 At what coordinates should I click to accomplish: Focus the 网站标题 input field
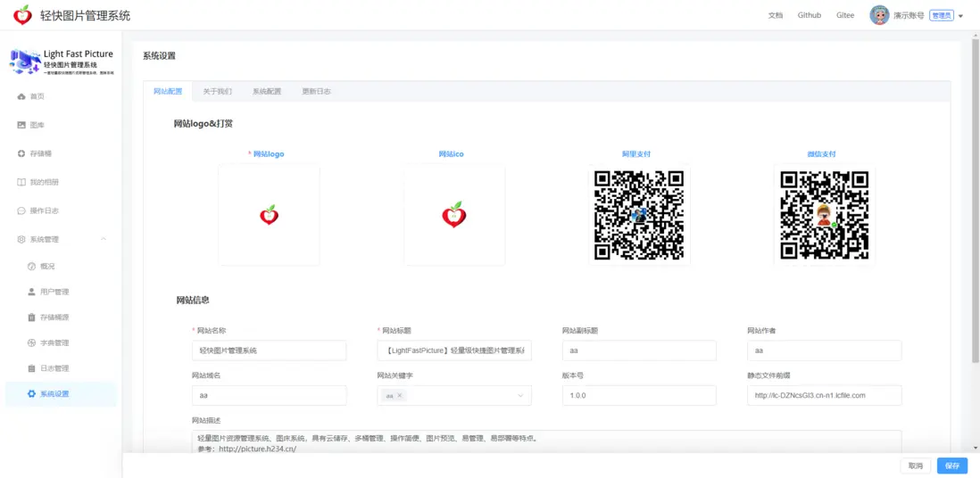pos(454,350)
